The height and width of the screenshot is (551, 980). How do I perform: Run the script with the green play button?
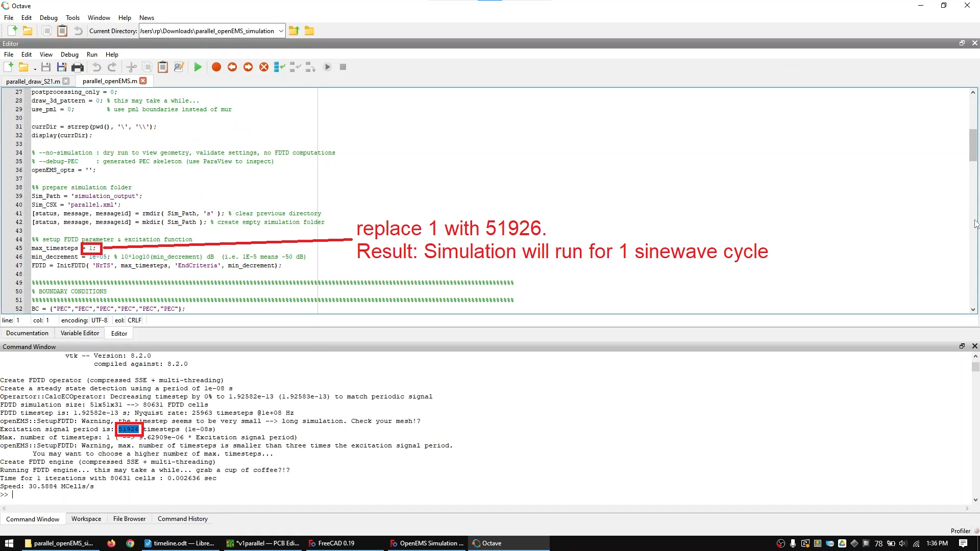pyautogui.click(x=198, y=67)
